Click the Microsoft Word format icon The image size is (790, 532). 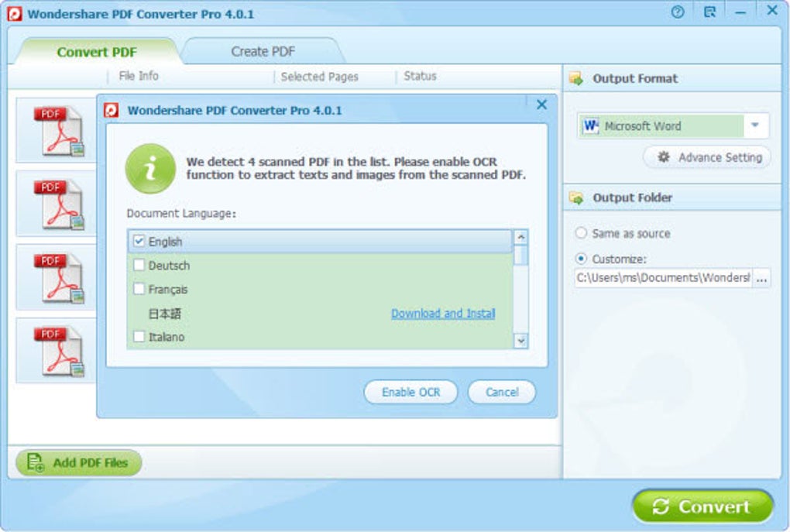590,126
